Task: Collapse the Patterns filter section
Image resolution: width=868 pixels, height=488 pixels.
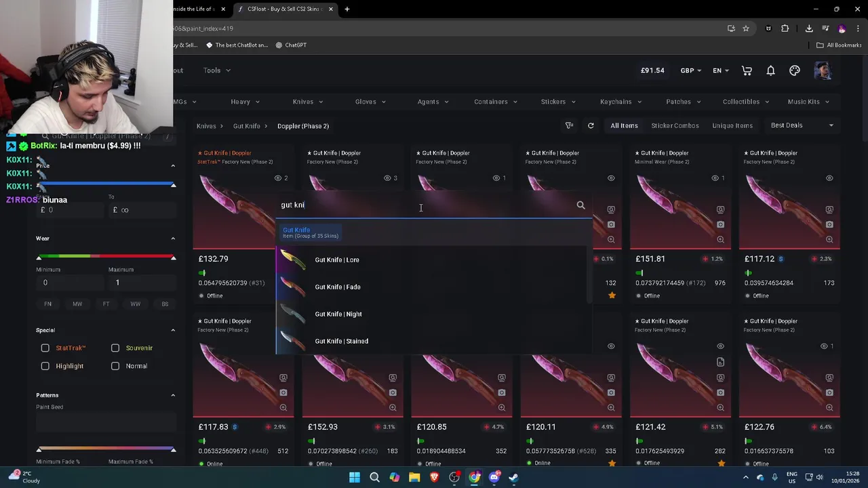Action: 173,395
